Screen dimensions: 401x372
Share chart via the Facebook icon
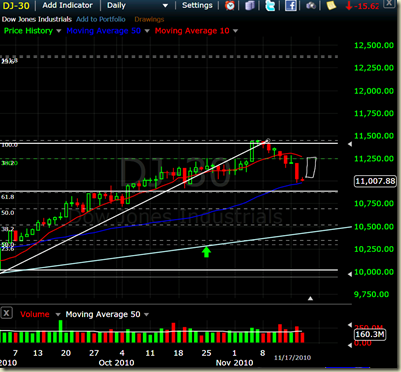[291, 5]
